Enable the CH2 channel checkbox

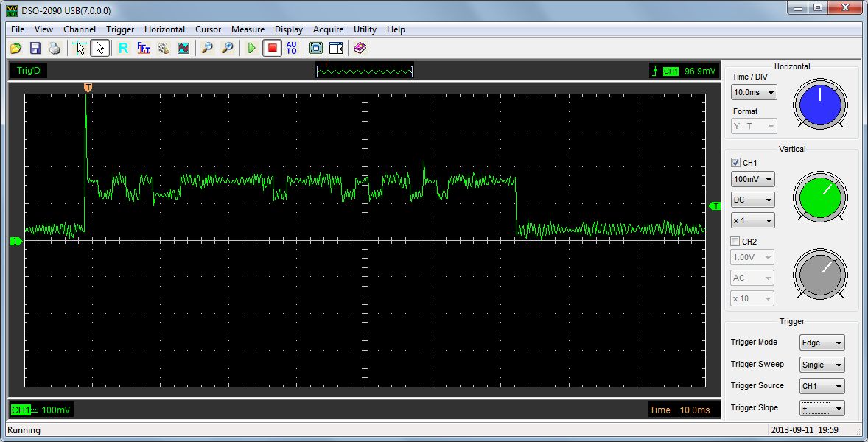click(x=735, y=242)
